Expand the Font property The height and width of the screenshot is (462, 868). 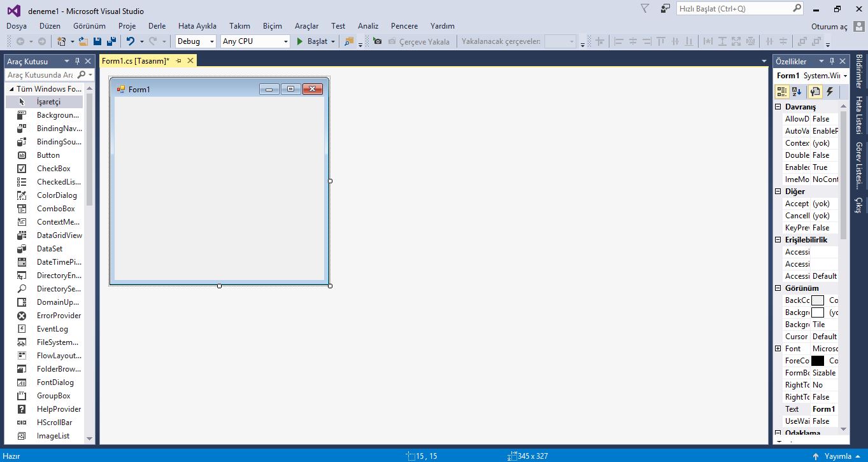pyautogui.click(x=778, y=349)
